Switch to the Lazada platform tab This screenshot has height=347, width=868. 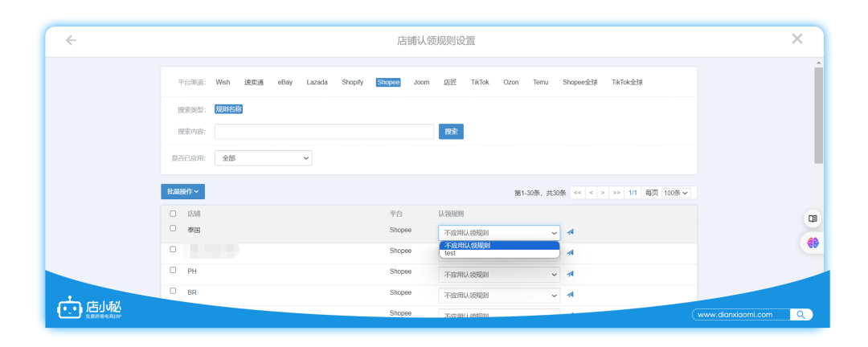[x=317, y=82]
